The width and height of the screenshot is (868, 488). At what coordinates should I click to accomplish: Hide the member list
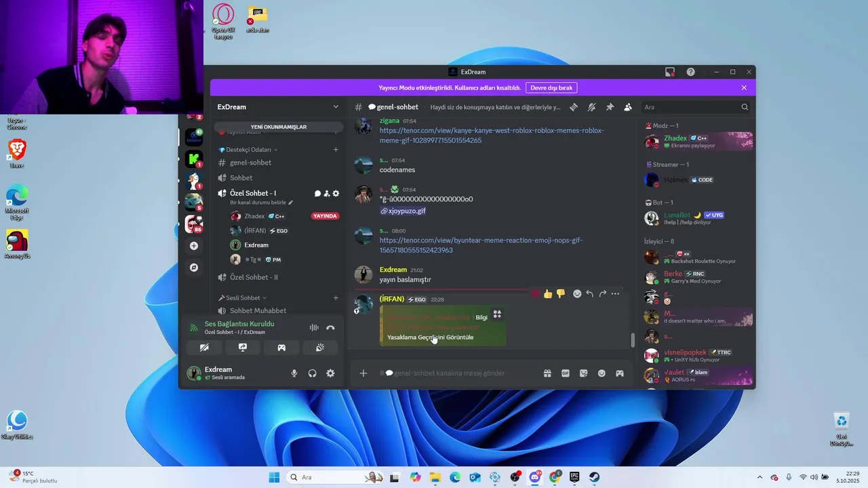point(628,107)
